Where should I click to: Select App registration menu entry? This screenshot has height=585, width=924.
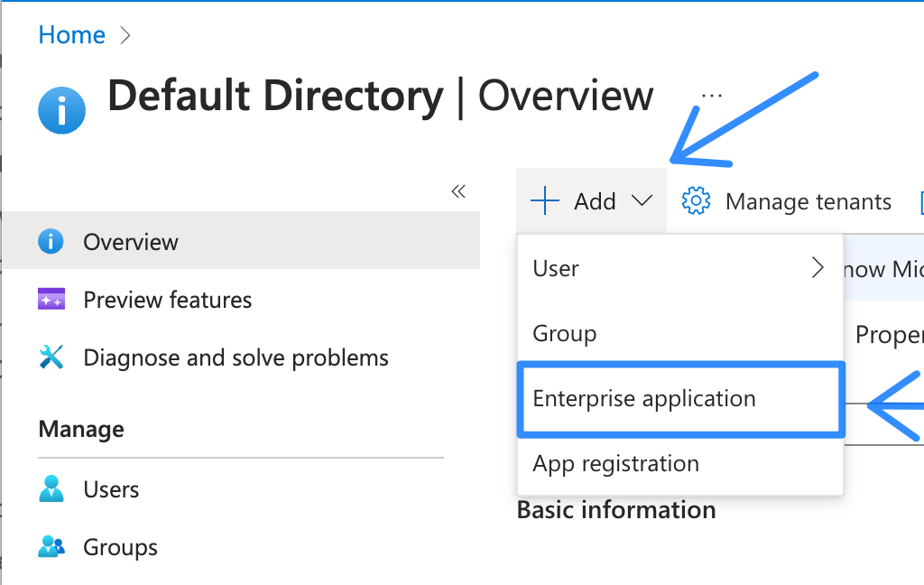coord(616,464)
